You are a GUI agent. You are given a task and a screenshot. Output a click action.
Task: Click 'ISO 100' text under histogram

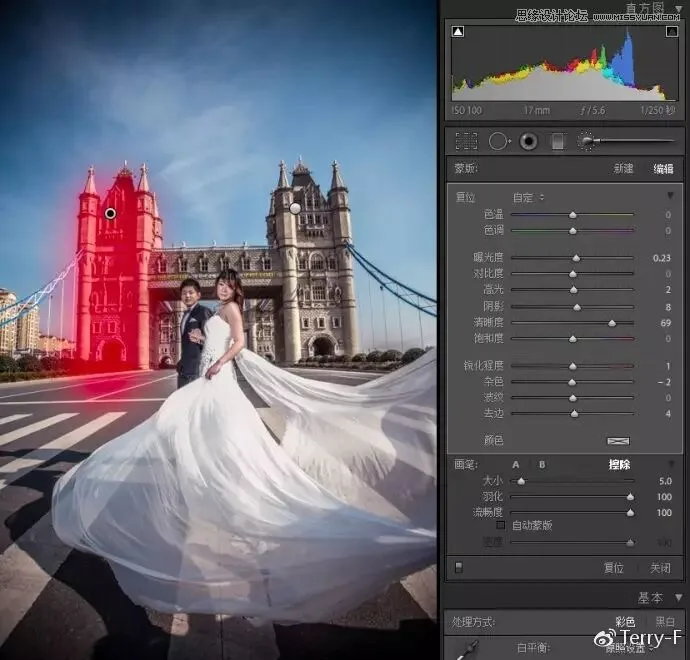click(466, 110)
